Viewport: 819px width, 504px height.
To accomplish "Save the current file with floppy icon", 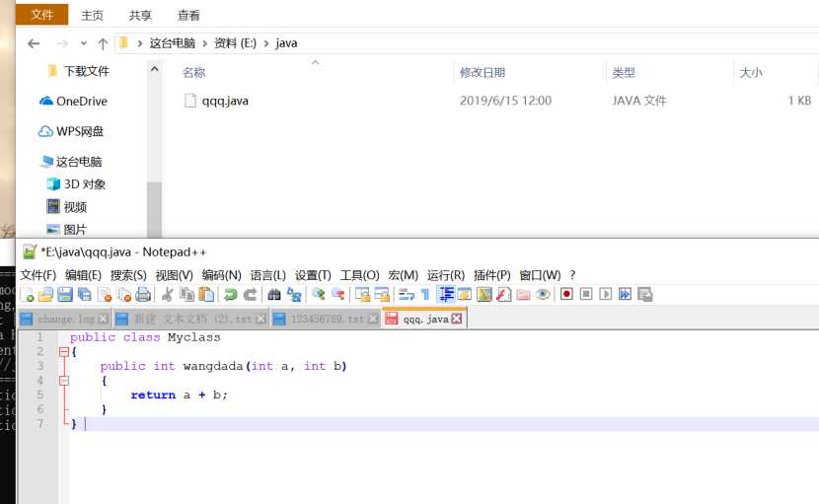I will [x=65, y=295].
